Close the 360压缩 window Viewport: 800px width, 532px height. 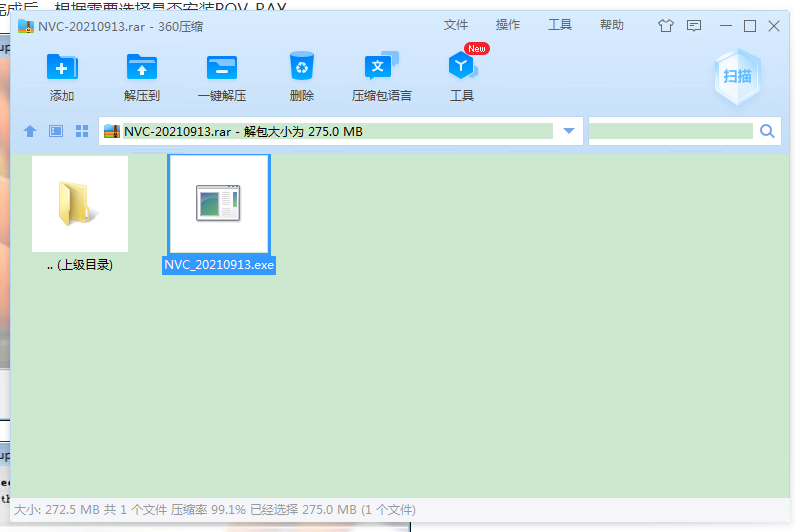coord(774,26)
